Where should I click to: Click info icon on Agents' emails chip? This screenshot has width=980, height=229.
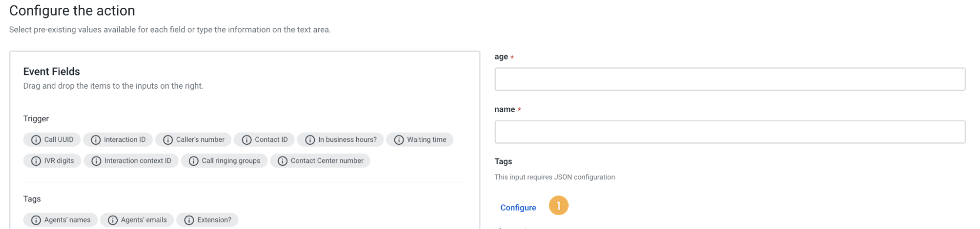pos(113,220)
